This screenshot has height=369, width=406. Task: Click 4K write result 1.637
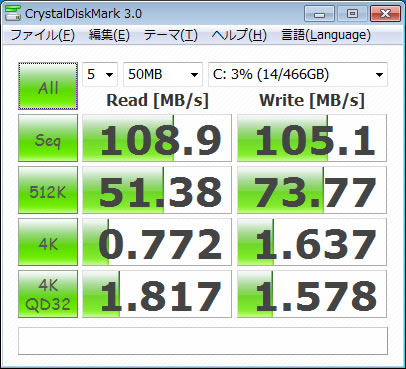click(312, 242)
